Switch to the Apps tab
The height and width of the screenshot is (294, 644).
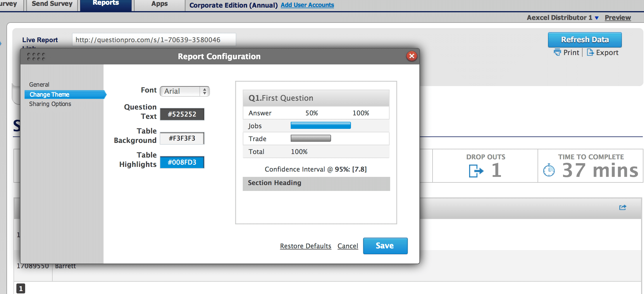(x=159, y=4)
